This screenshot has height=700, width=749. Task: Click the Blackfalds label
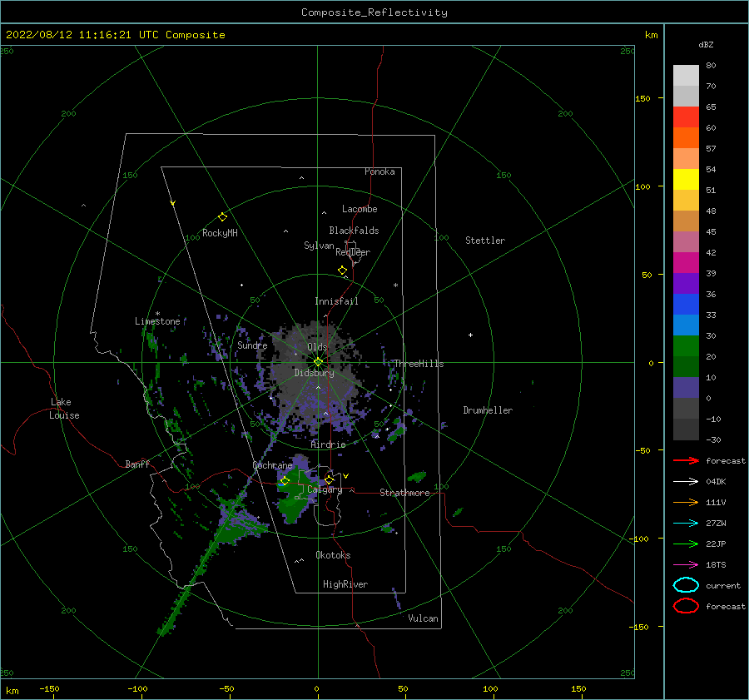pos(354,231)
